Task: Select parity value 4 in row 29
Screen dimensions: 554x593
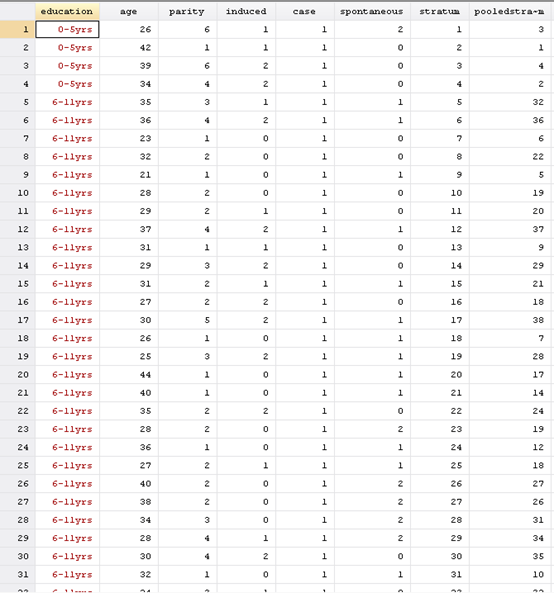Action: [x=188, y=538]
